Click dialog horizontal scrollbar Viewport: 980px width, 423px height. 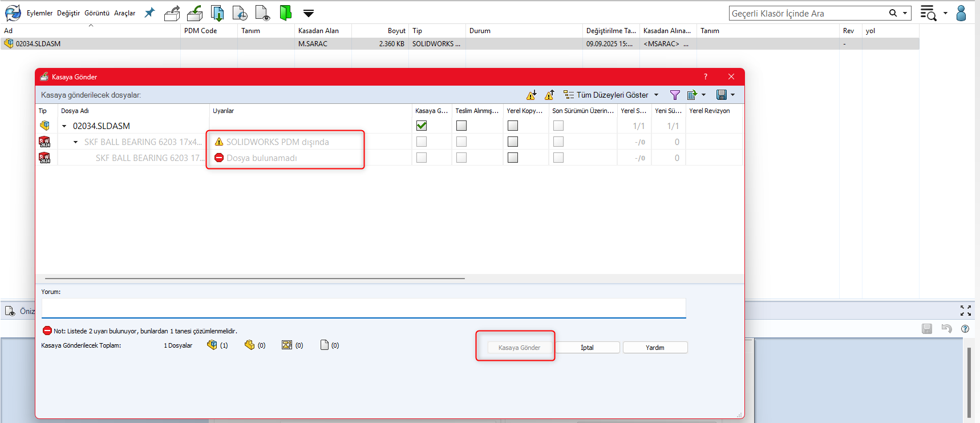(x=254, y=279)
